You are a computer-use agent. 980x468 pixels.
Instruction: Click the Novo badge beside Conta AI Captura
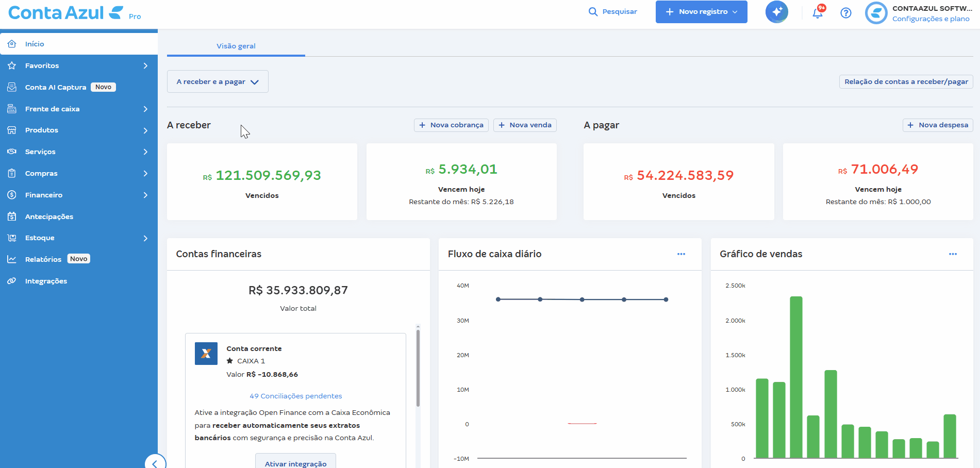coord(103,87)
